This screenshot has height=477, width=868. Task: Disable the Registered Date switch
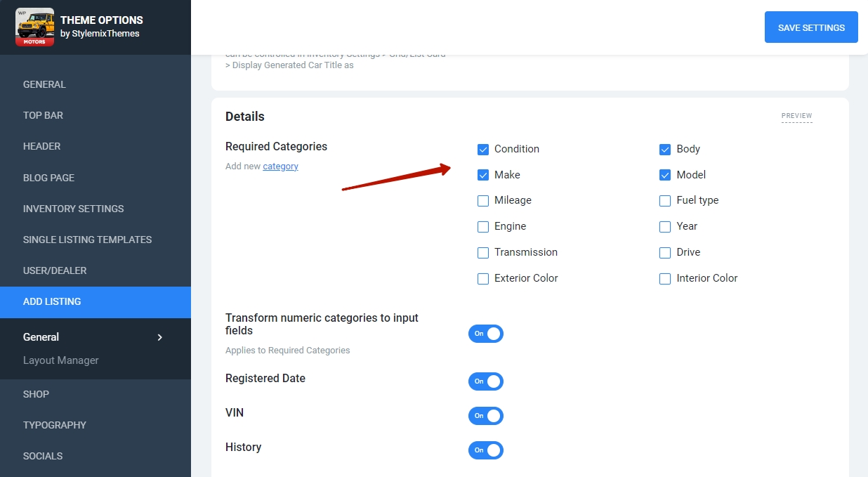point(486,381)
